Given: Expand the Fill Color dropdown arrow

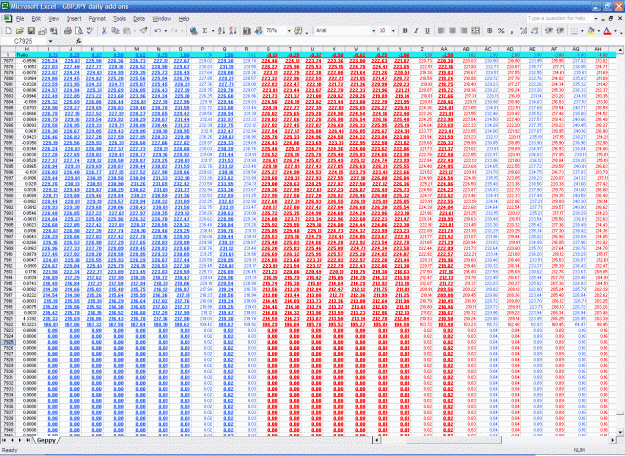Looking at the screenshot, I should (599, 31).
